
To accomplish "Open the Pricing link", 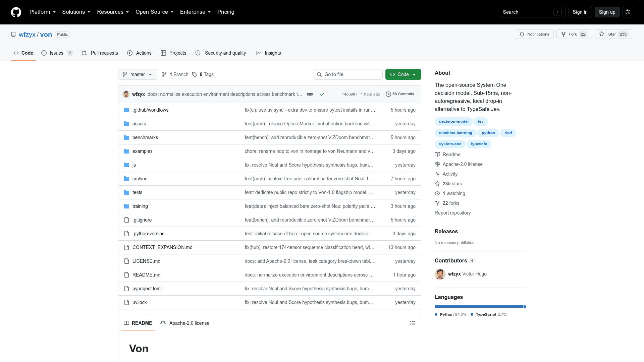I will (x=226, y=12).
